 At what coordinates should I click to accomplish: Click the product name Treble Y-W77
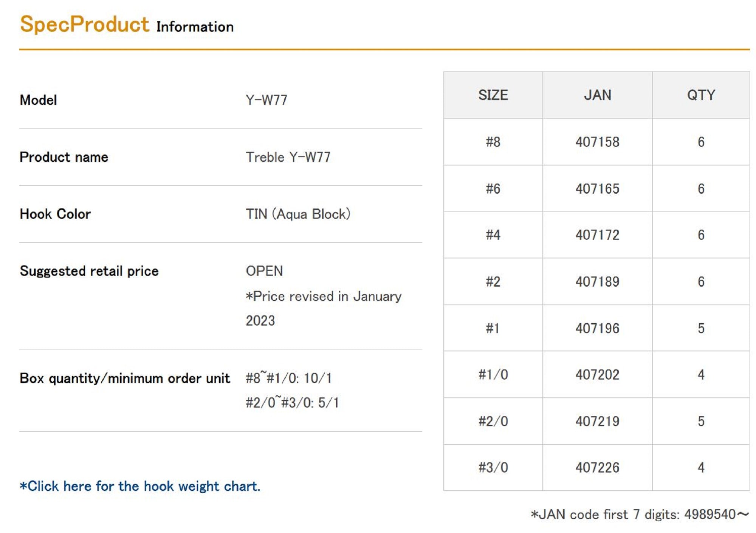coord(288,157)
